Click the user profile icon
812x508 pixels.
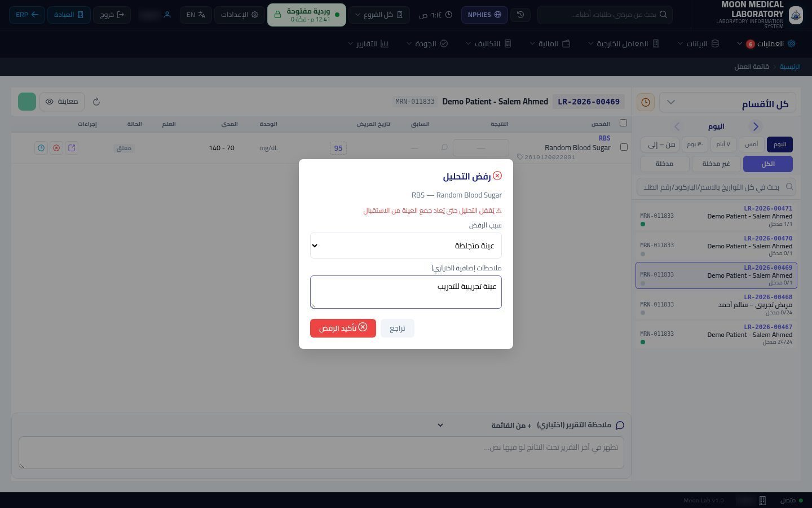[x=167, y=15]
